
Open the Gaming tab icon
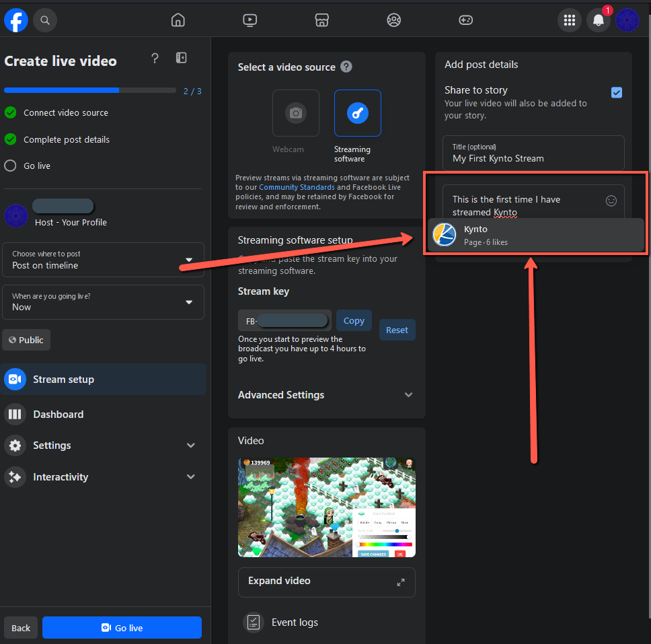[465, 20]
